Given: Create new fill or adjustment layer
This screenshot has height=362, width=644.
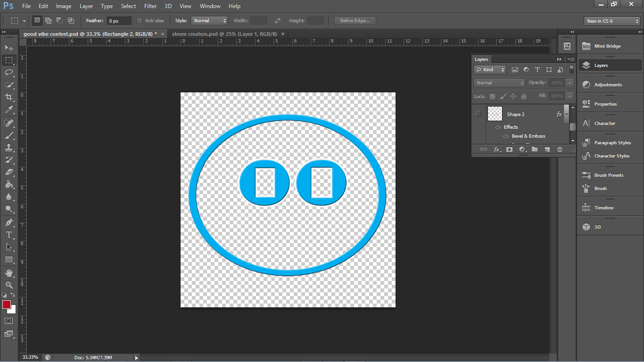Looking at the screenshot, I should [x=522, y=149].
